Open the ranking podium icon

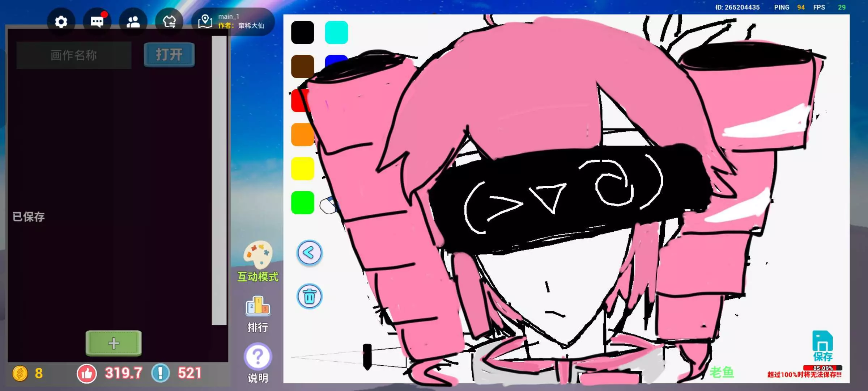pyautogui.click(x=258, y=306)
